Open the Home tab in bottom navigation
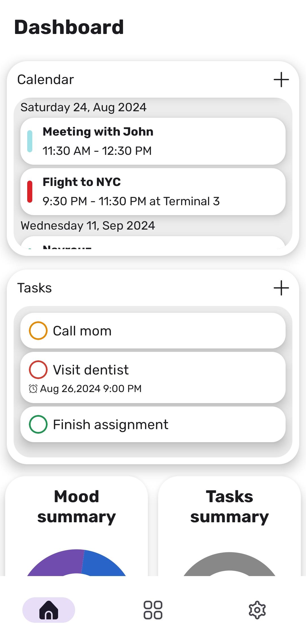Image resolution: width=306 pixels, height=644 pixels. pos(49,610)
